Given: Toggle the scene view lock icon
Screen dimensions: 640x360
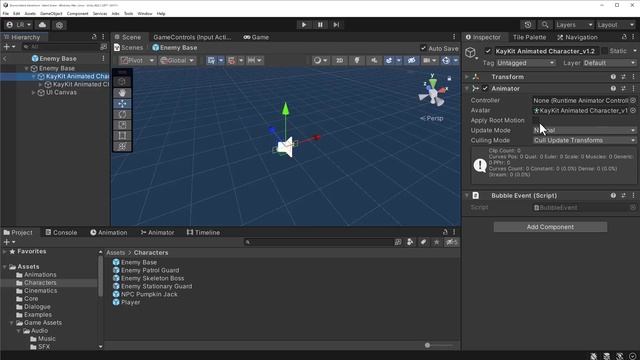Looking at the screenshot, I should coord(449,78).
